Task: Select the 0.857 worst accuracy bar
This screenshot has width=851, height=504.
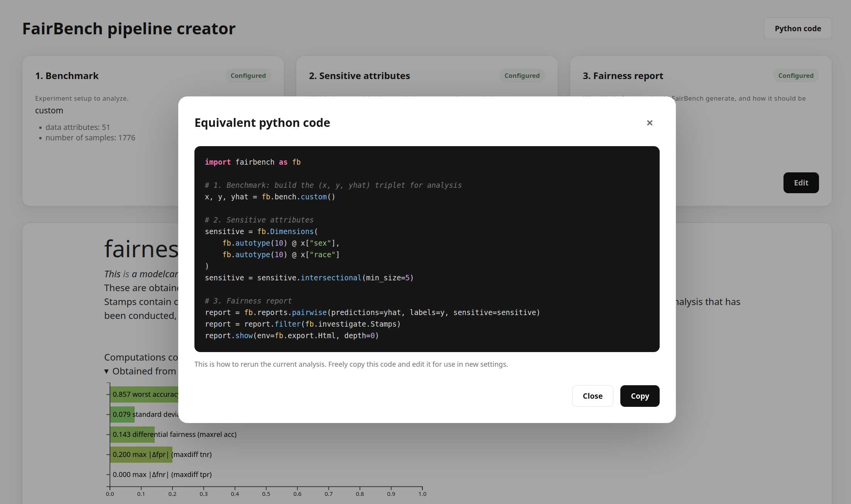Action: [x=144, y=394]
